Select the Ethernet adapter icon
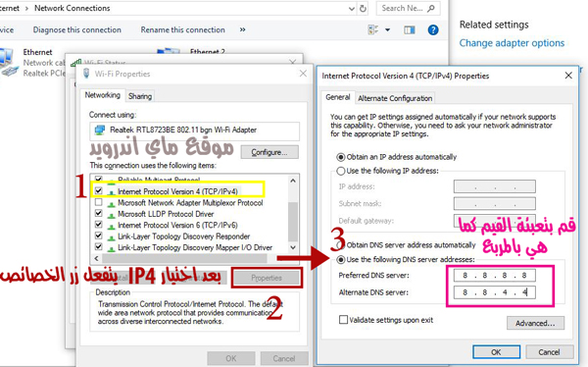Screen dimensions: 588x367 point(8,62)
